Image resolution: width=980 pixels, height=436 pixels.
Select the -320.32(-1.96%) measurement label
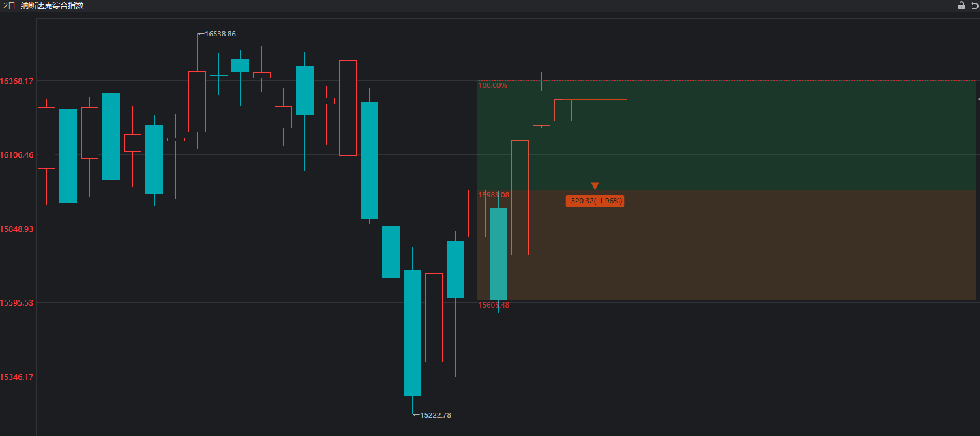tap(595, 201)
